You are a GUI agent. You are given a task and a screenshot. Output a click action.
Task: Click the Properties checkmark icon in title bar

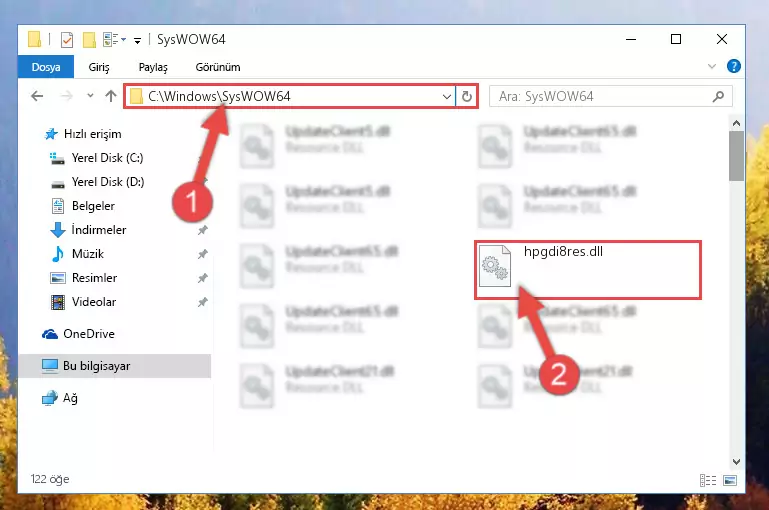(x=67, y=40)
